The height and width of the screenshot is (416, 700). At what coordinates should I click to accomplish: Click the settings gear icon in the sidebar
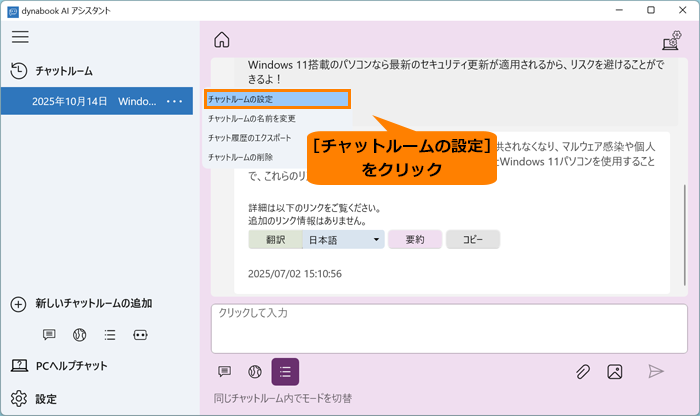(19, 399)
